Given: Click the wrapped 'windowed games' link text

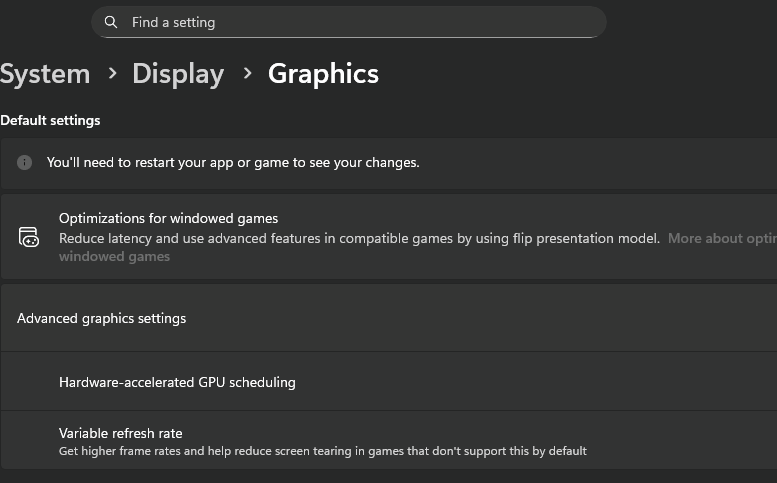Looking at the screenshot, I should point(114,257).
